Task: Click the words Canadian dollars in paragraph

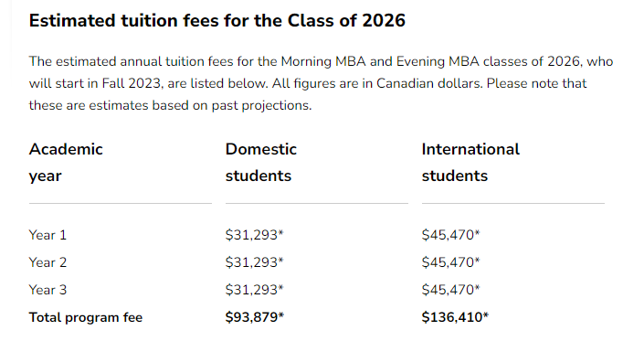Action: [429, 83]
